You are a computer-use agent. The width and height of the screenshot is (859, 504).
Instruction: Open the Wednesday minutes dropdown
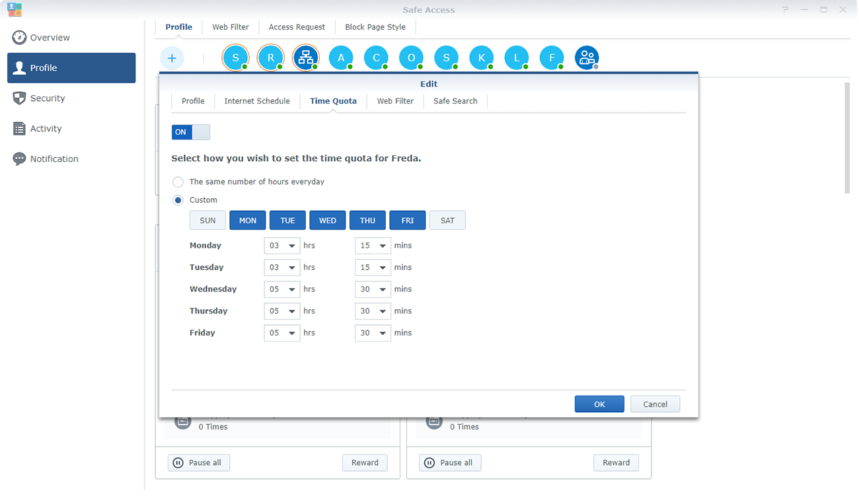(373, 289)
